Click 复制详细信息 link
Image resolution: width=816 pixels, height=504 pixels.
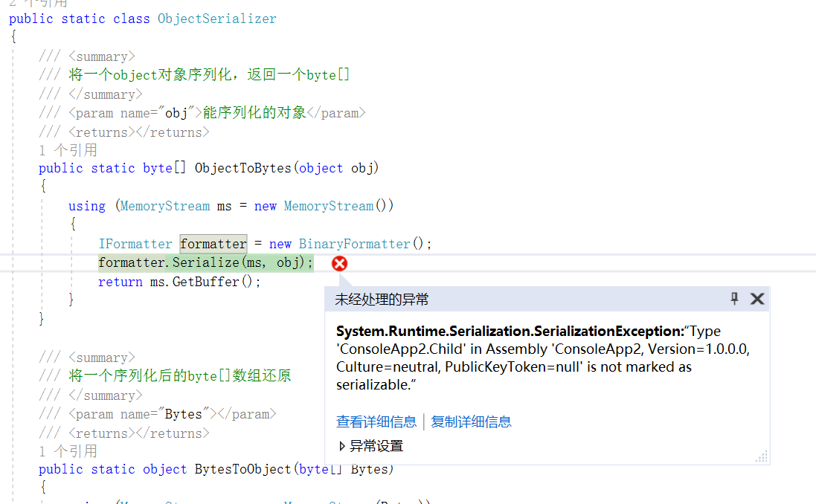point(471,421)
